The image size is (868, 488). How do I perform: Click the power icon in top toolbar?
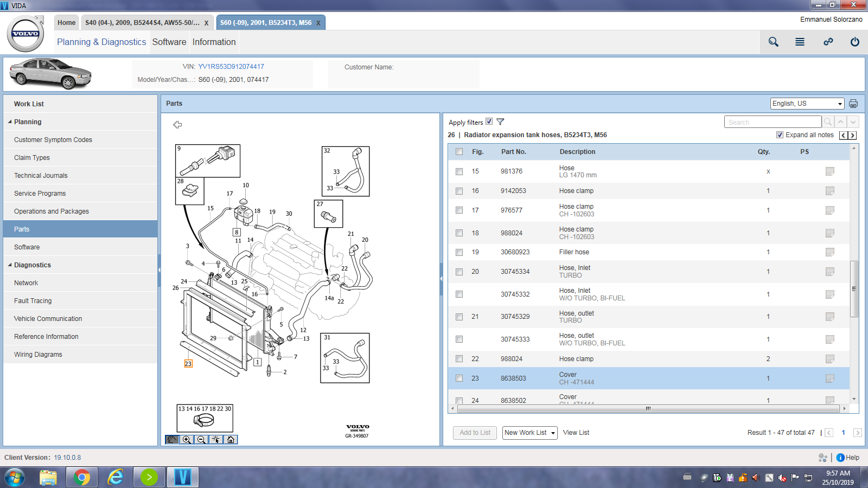[854, 42]
